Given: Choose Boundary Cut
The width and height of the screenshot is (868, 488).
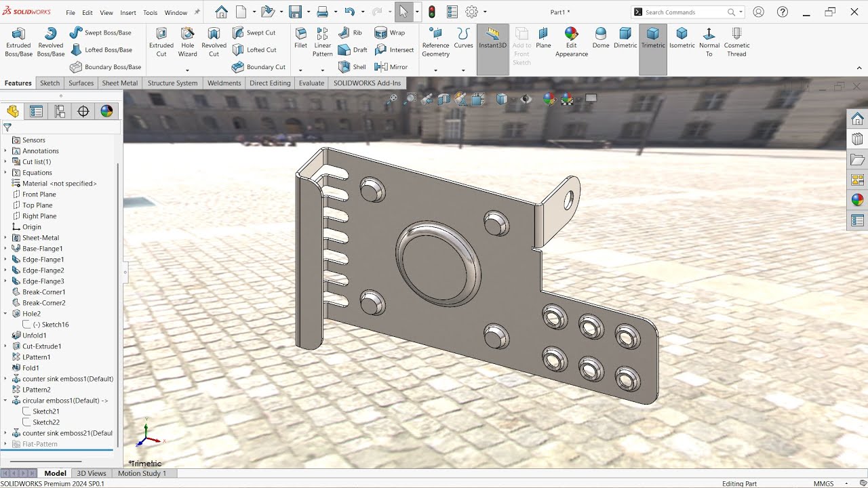Looking at the screenshot, I should (258, 67).
